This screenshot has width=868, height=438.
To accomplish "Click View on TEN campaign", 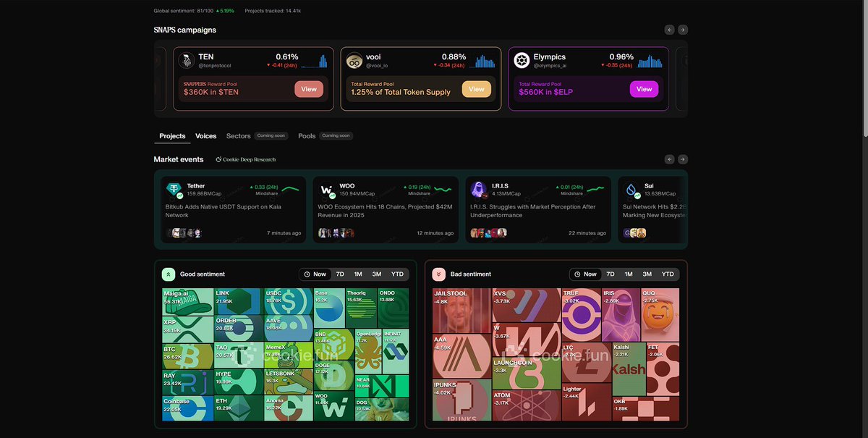I will 309,89.
